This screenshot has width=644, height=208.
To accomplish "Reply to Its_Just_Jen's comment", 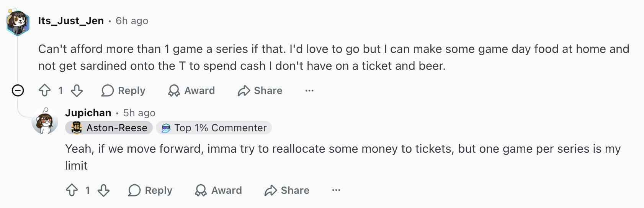I will (123, 91).
